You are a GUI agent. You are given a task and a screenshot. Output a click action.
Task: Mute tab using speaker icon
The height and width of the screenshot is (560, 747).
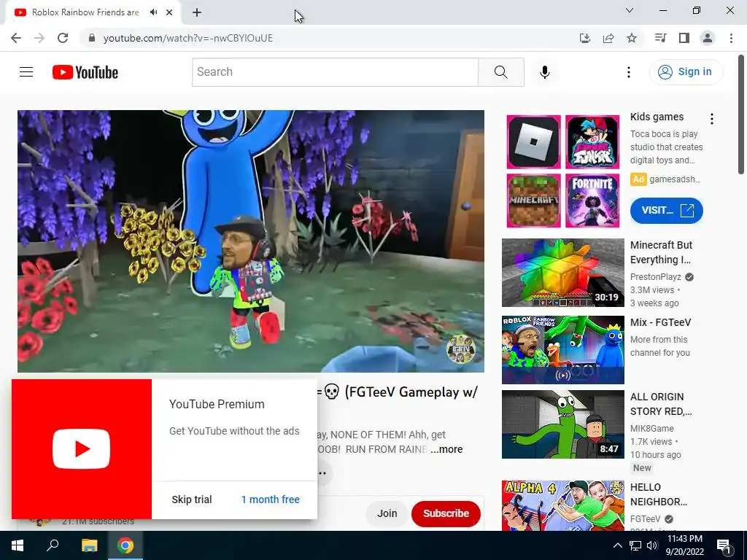(153, 12)
